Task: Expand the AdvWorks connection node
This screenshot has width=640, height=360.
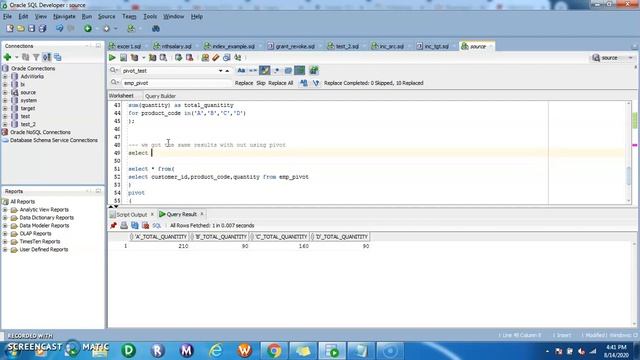Action: coord(5,76)
